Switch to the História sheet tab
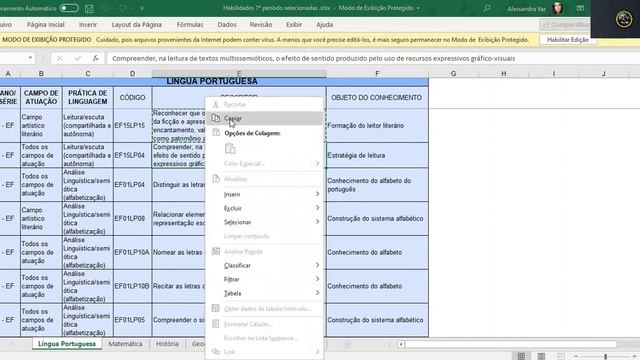The height and width of the screenshot is (360, 640). [x=167, y=344]
